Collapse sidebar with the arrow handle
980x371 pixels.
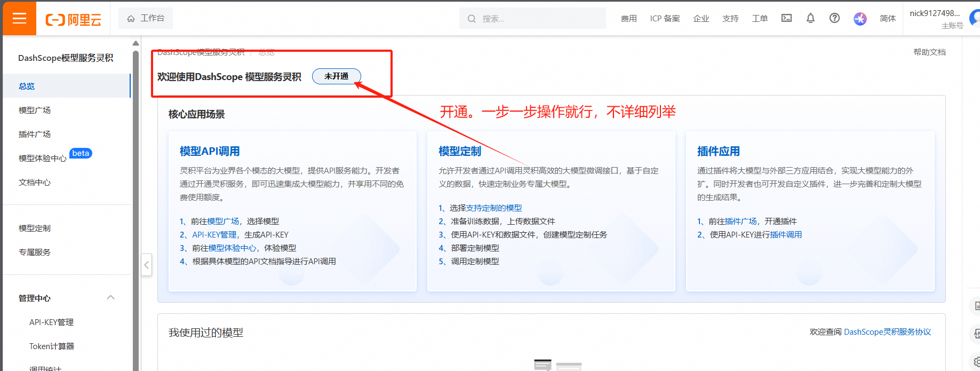[x=146, y=265]
